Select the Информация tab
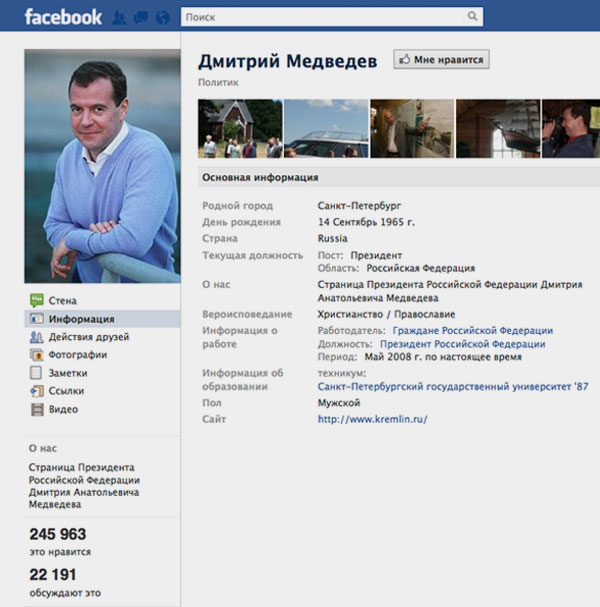600x607 pixels. click(x=102, y=319)
